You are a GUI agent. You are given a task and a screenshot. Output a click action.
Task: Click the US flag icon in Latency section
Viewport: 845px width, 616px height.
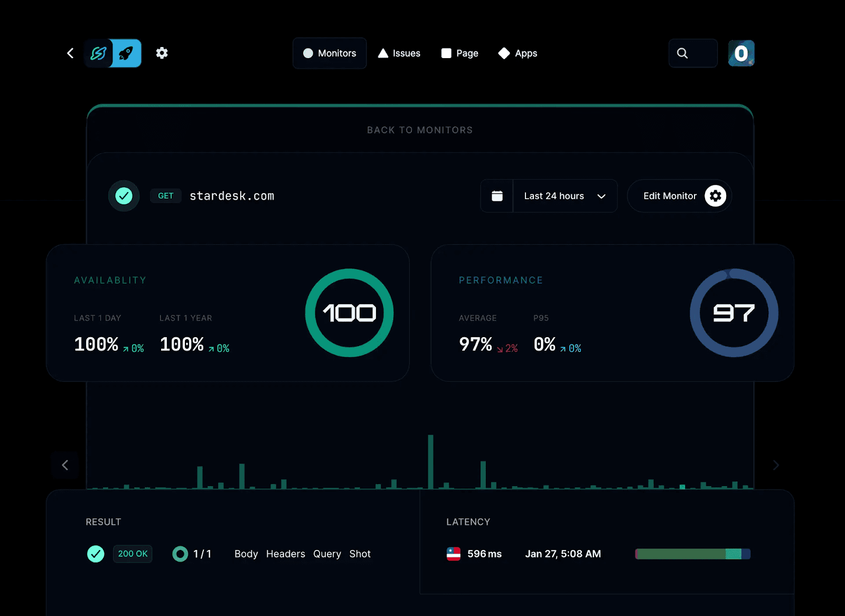pos(454,554)
